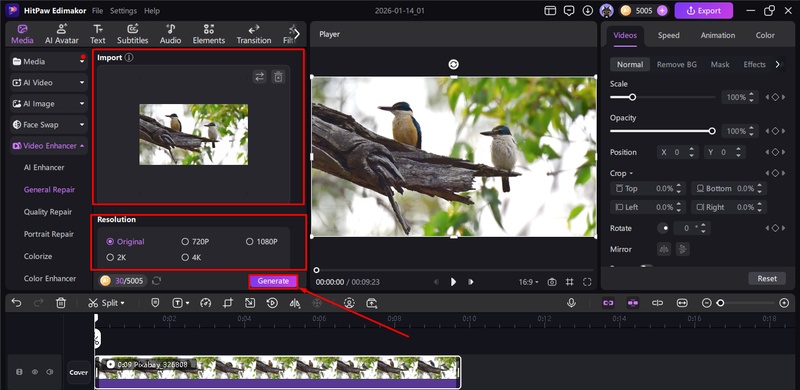Switch to the Speed tab
Viewport: 800px width, 390px height.
click(668, 35)
